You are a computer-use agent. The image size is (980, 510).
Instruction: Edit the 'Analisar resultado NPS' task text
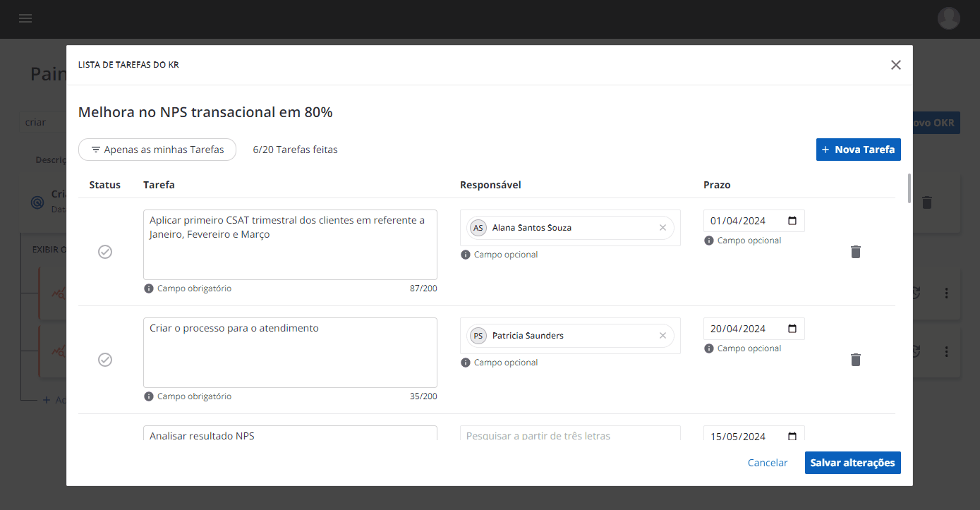point(289,435)
